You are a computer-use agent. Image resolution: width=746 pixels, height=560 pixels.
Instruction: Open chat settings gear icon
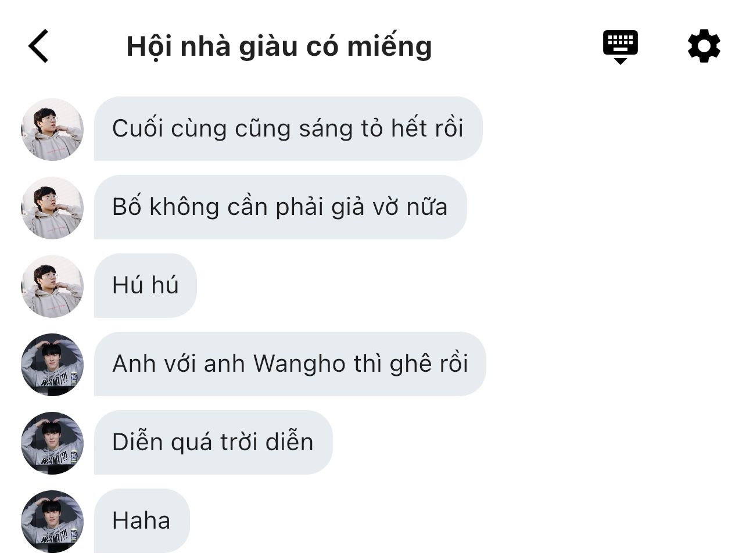[x=704, y=46]
